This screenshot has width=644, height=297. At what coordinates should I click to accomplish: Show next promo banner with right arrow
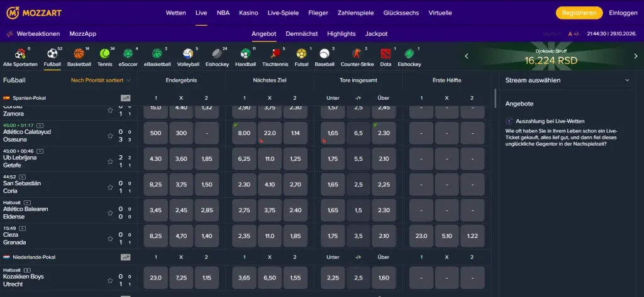click(x=635, y=57)
